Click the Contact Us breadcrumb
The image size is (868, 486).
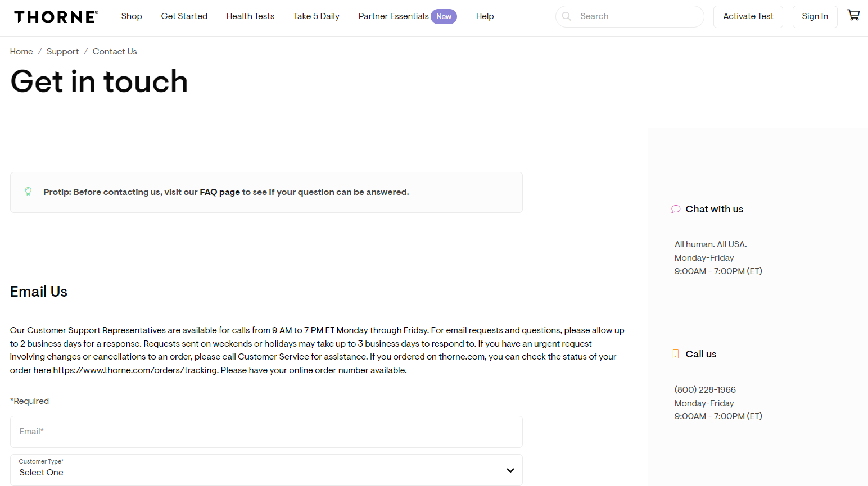pyautogui.click(x=115, y=52)
